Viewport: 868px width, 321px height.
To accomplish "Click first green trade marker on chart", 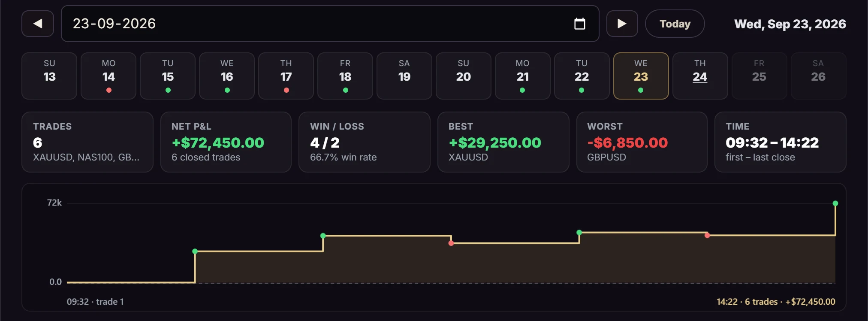I will pos(195,251).
